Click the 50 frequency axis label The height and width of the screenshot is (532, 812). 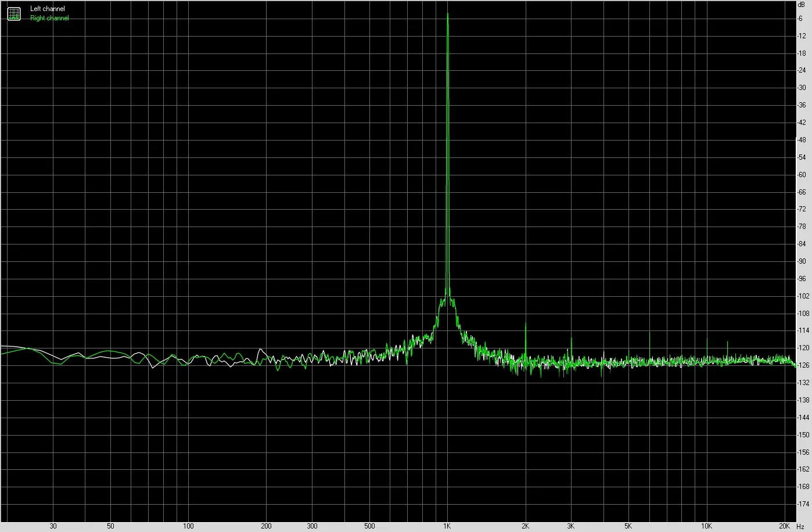[110, 526]
